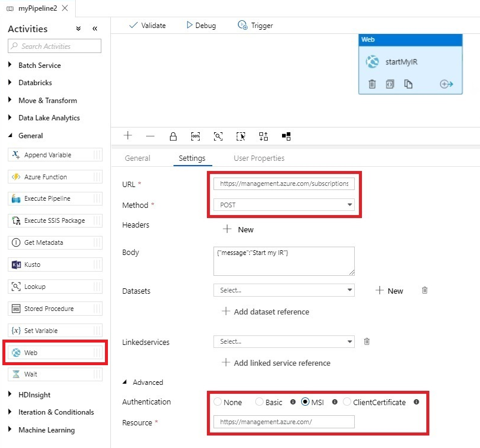Viewport: 480px width, 448px height.
Task: Zoom in on the pipeline canvas
Action: click(x=128, y=136)
